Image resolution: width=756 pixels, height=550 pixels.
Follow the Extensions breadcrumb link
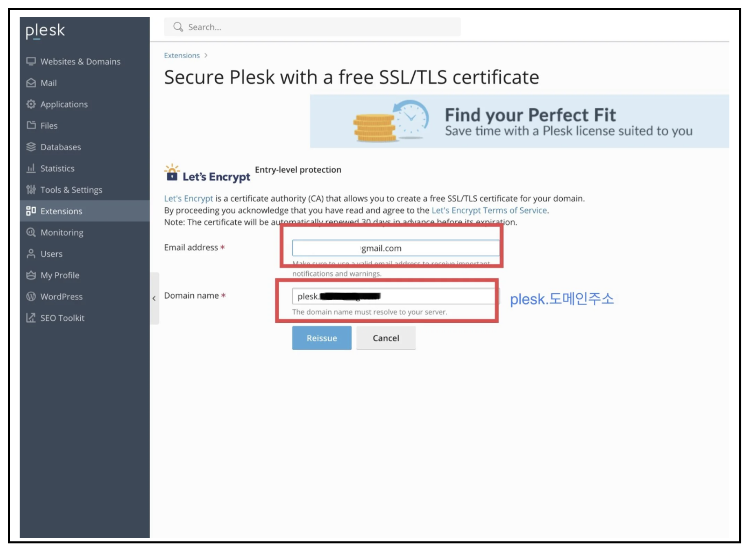coord(182,55)
